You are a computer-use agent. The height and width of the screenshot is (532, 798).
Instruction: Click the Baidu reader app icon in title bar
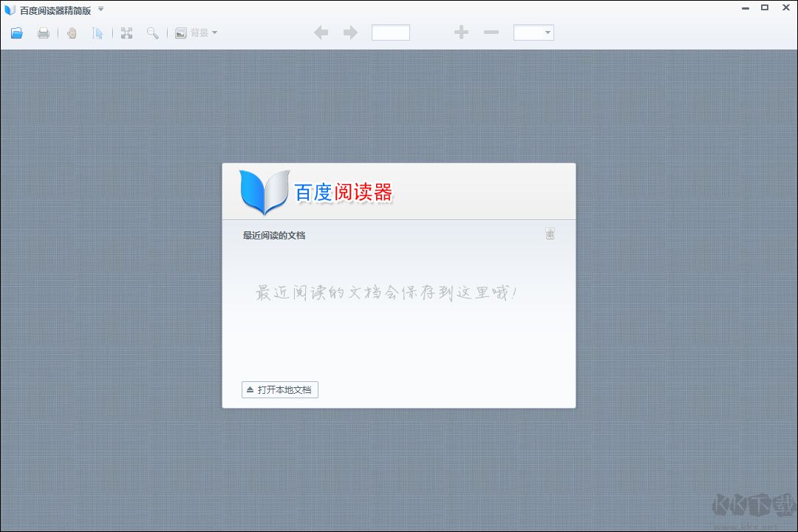pyautogui.click(x=10, y=10)
